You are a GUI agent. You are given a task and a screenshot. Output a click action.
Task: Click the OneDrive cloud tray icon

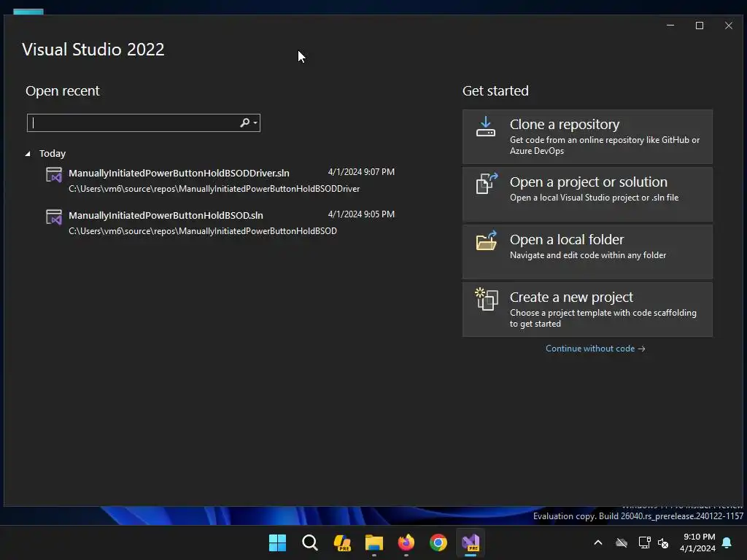tap(622, 542)
